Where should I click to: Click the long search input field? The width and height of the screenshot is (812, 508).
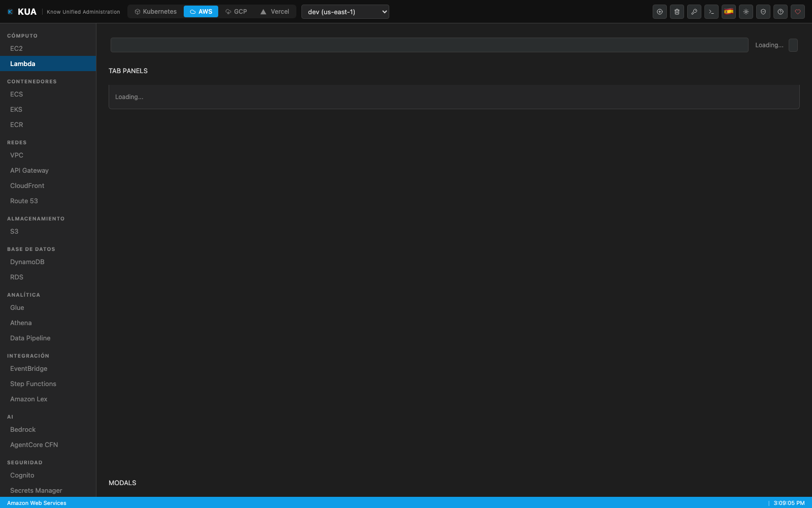429,45
